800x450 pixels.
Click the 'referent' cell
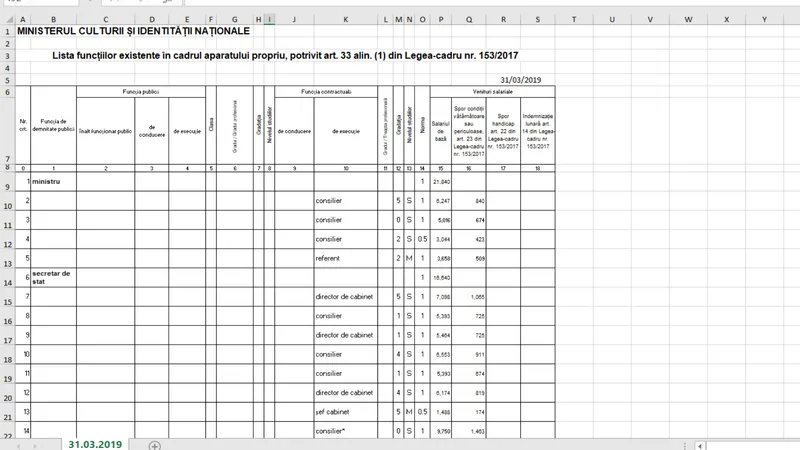coord(345,258)
